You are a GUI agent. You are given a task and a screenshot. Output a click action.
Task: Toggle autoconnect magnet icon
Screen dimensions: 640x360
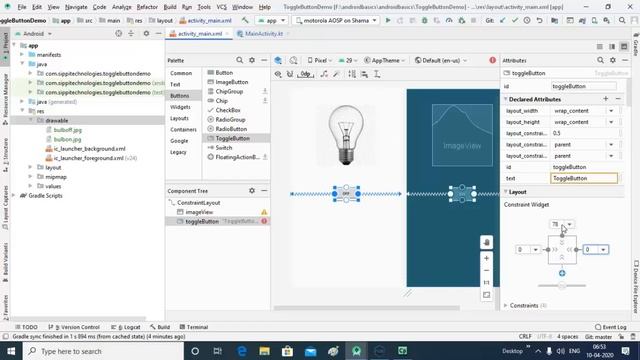[290, 74]
